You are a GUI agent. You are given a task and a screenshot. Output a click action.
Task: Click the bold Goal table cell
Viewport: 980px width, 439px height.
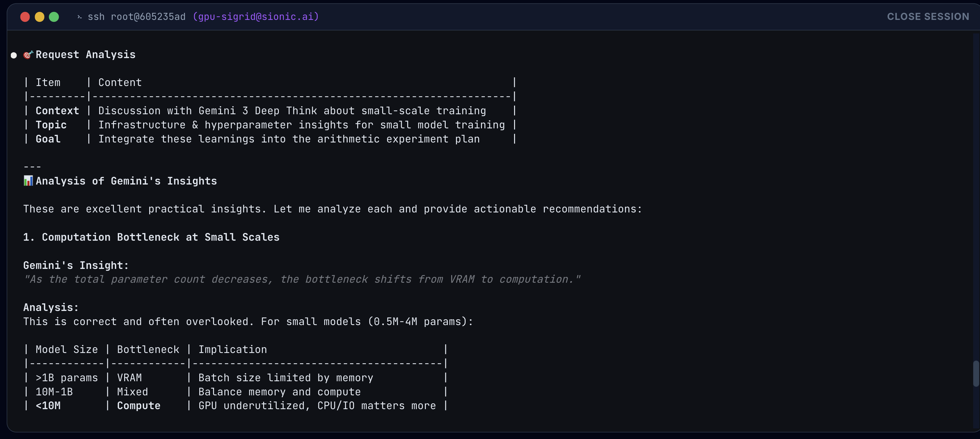coord(48,139)
